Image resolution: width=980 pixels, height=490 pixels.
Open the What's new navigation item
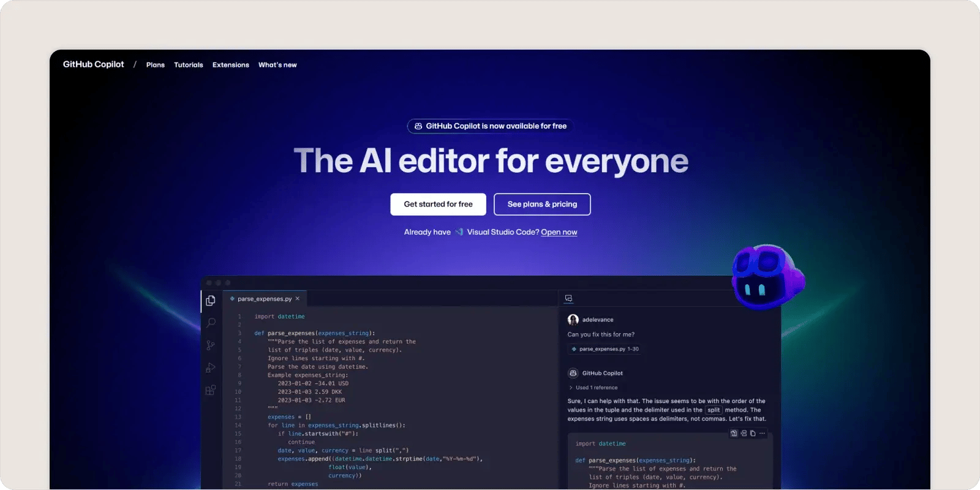[277, 65]
